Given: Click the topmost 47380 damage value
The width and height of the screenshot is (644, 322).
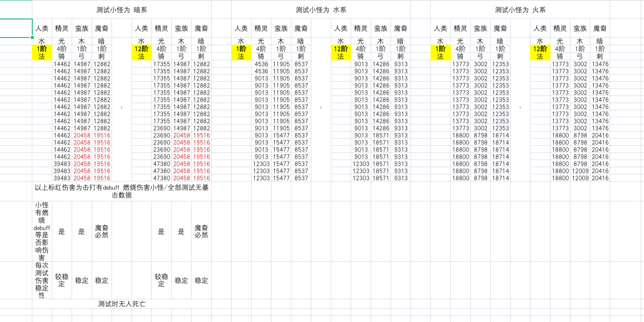Looking at the screenshot, I should (x=161, y=164).
